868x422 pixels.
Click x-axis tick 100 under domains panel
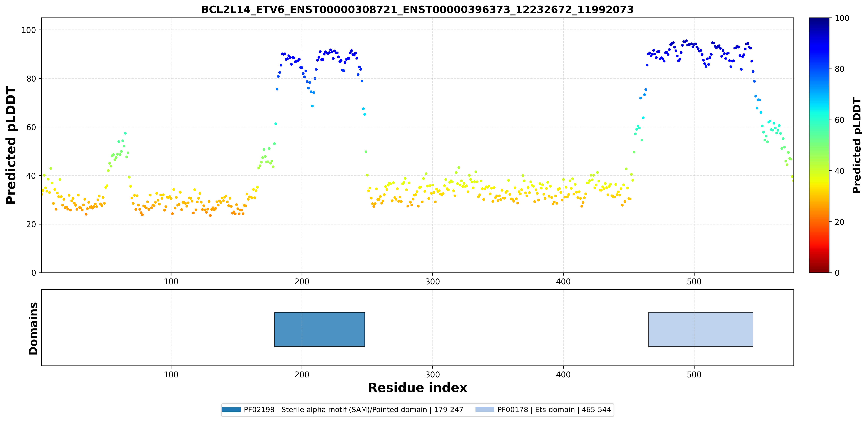click(x=171, y=374)
